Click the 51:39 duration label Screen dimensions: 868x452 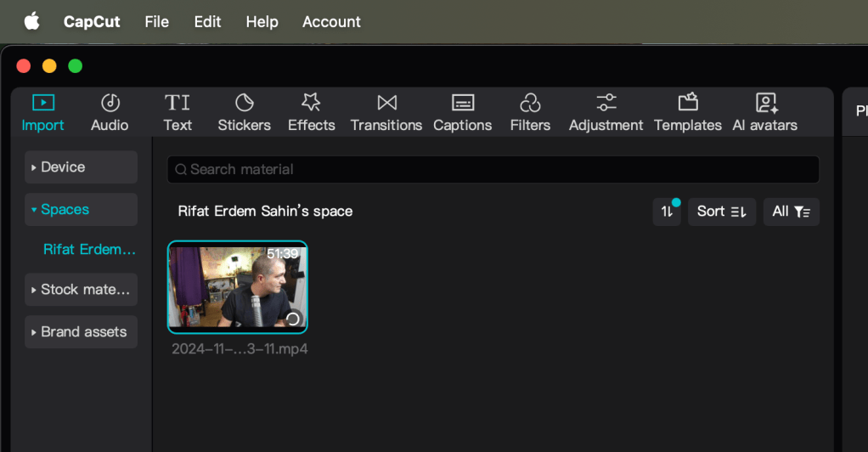(282, 254)
